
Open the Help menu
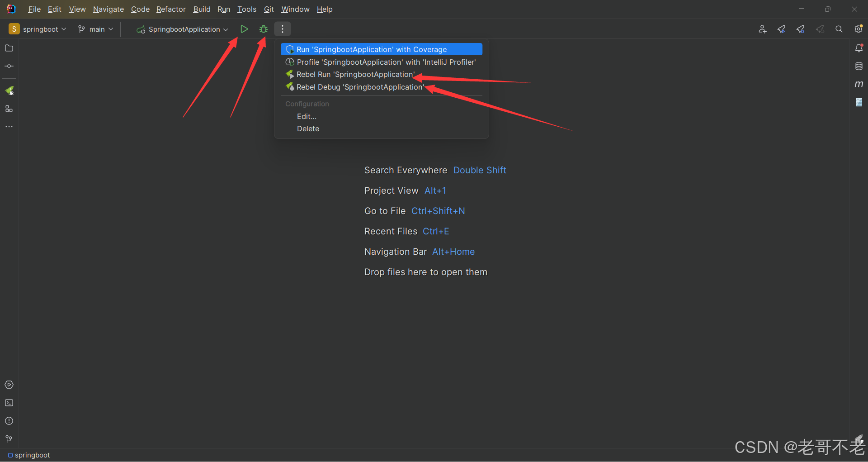point(325,9)
